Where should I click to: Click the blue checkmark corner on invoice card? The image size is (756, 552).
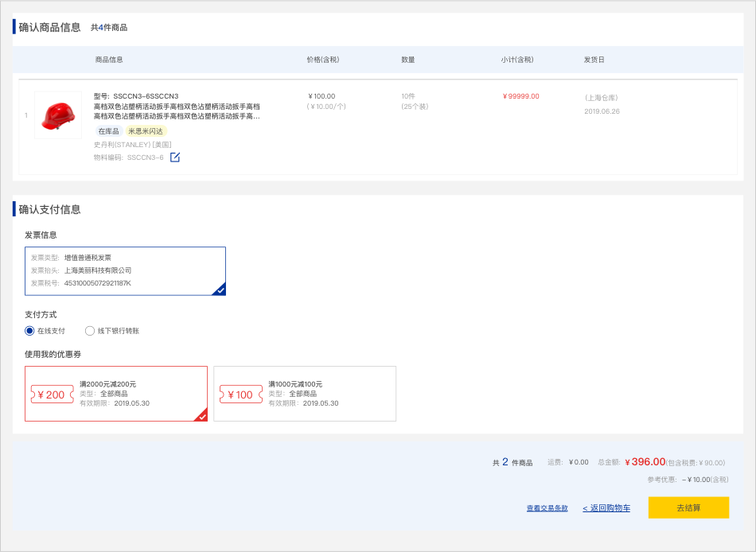coord(220,290)
